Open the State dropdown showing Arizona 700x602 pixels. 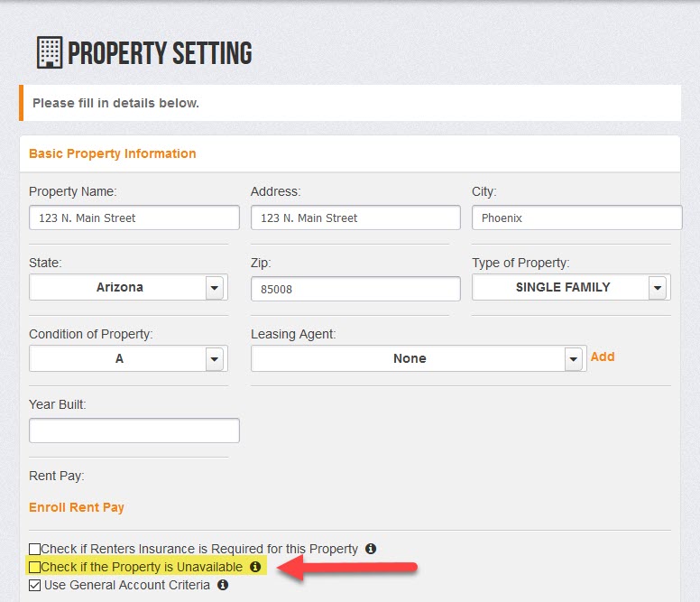pos(129,287)
